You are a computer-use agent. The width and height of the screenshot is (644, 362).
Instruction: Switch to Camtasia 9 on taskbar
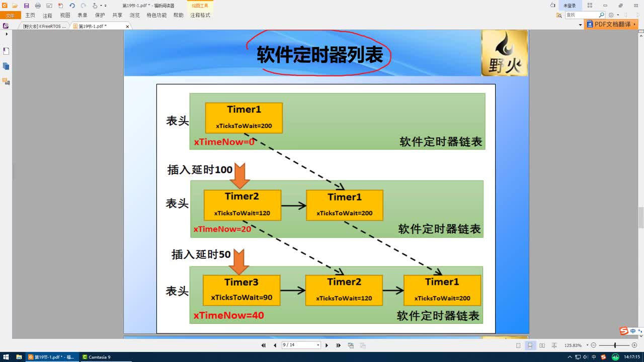coord(106,357)
